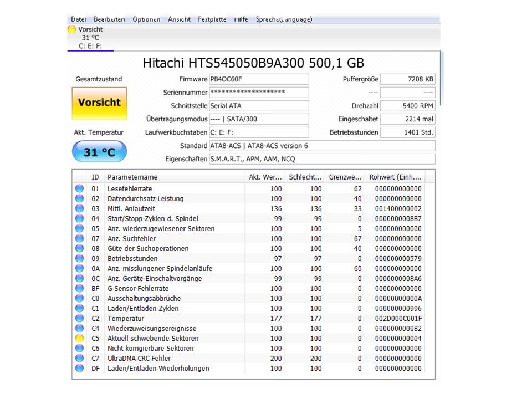Click raw value 0000000008B7 of Start/Stopp-Zyklen
Viewport: 532px width, 399px height.
click(398, 219)
